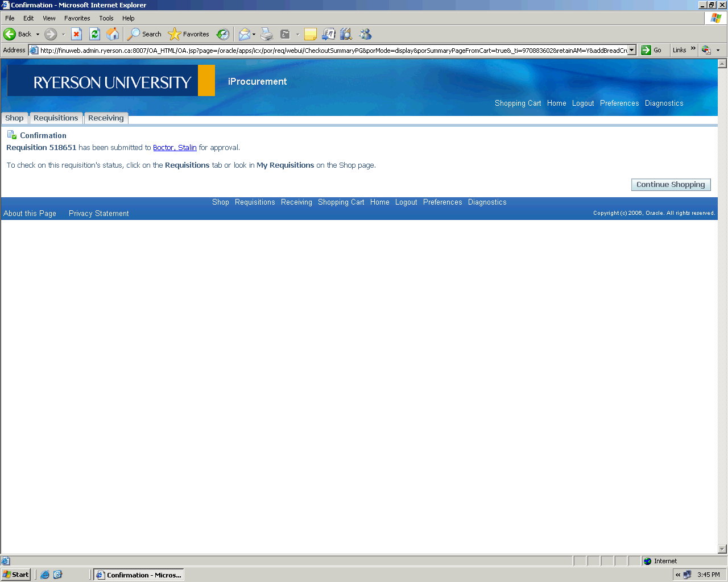Open the Favorites star icon
The image size is (728, 582).
pyautogui.click(x=175, y=34)
